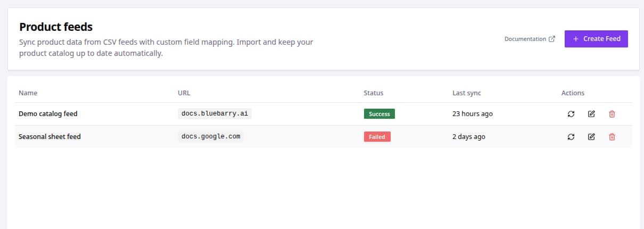Open the Documentation link
Viewport: 644px width, 229px height.
530,39
